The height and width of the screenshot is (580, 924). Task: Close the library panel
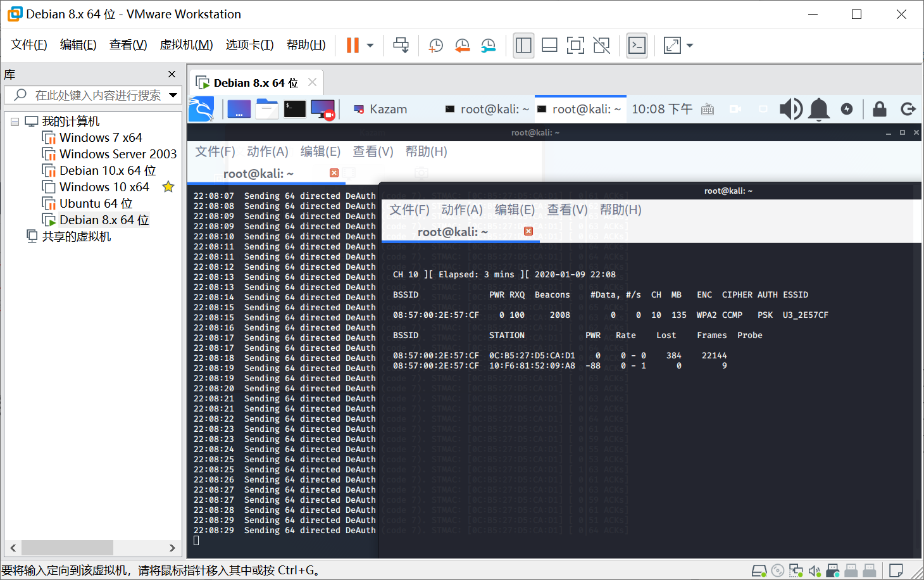click(172, 74)
